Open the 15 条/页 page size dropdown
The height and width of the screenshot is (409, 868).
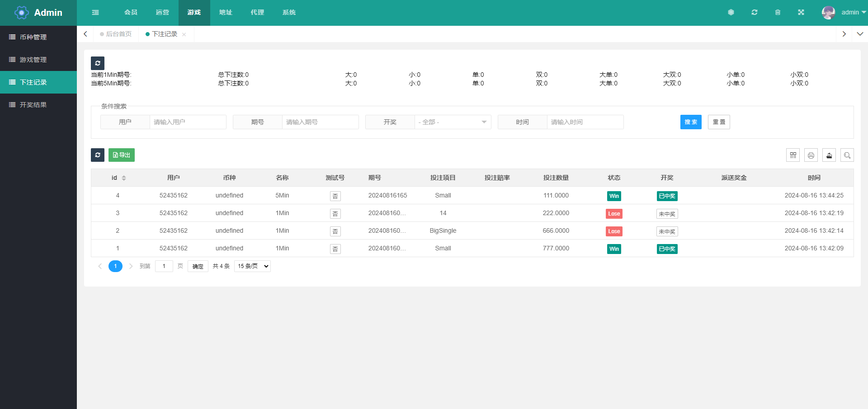coord(252,266)
